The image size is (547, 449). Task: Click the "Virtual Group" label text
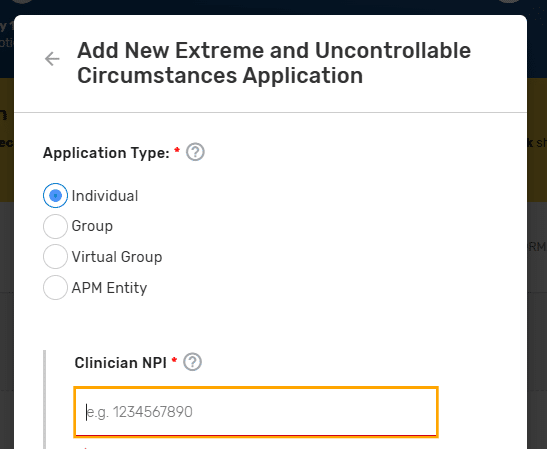[x=117, y=257]
